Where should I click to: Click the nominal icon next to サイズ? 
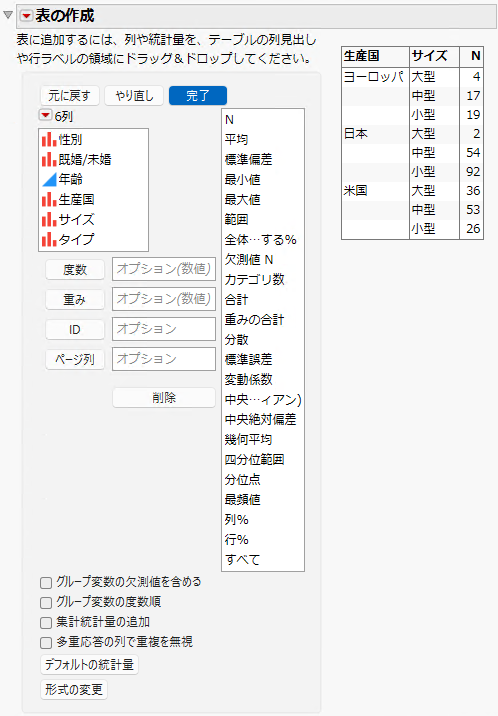click(x=49, y=220)
